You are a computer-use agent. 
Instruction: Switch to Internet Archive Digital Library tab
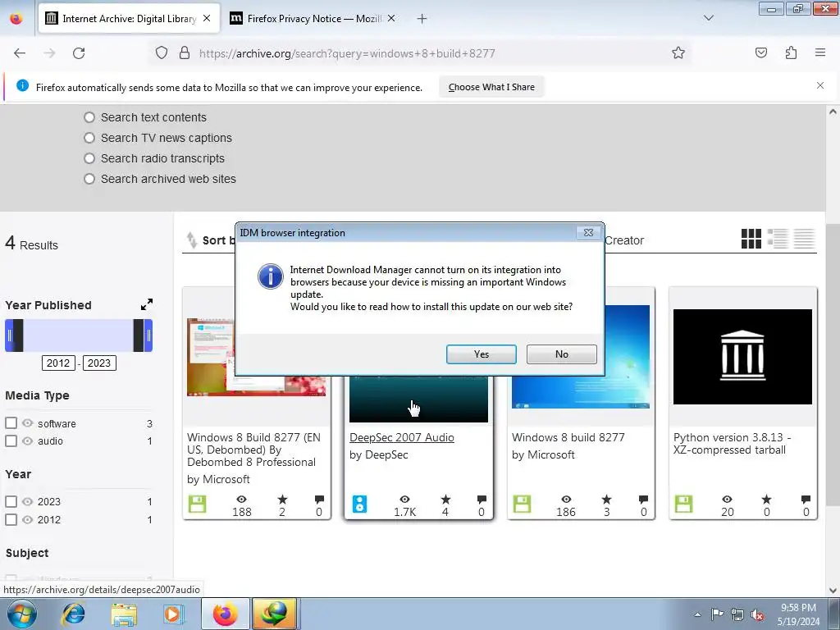pos(129,18)
